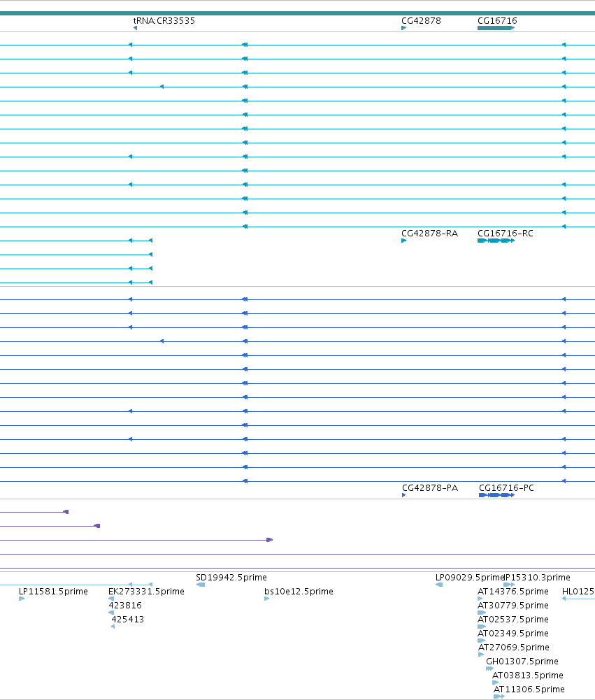Click the LP09029.5prime label
The image size is (595, 700).
click(x=470, y=577)
